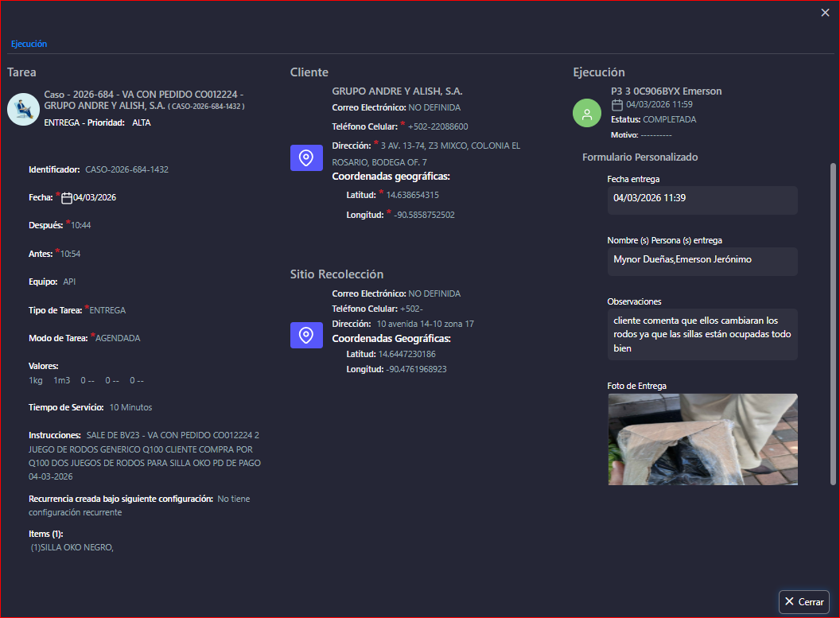Screen dimensions: 840x618
Task: Click the Fecha entrega field
Action: click(x=702, y=200)
